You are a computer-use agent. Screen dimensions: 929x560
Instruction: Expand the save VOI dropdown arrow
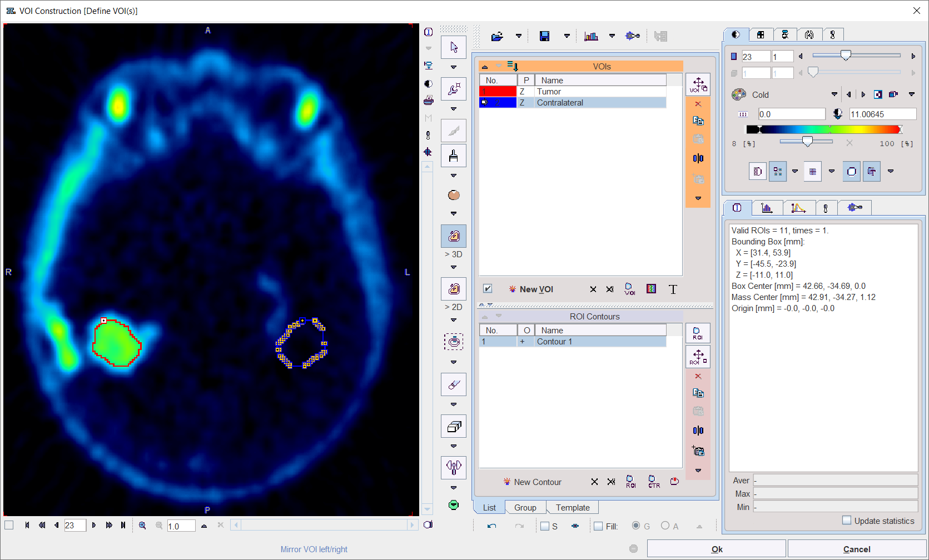pyautogui.click(x=567, y=36)
